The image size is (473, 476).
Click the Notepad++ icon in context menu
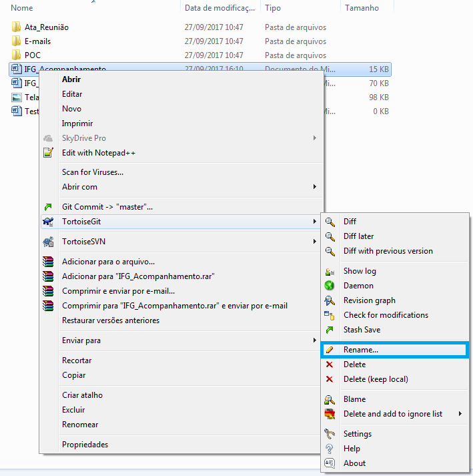point(47,153)
